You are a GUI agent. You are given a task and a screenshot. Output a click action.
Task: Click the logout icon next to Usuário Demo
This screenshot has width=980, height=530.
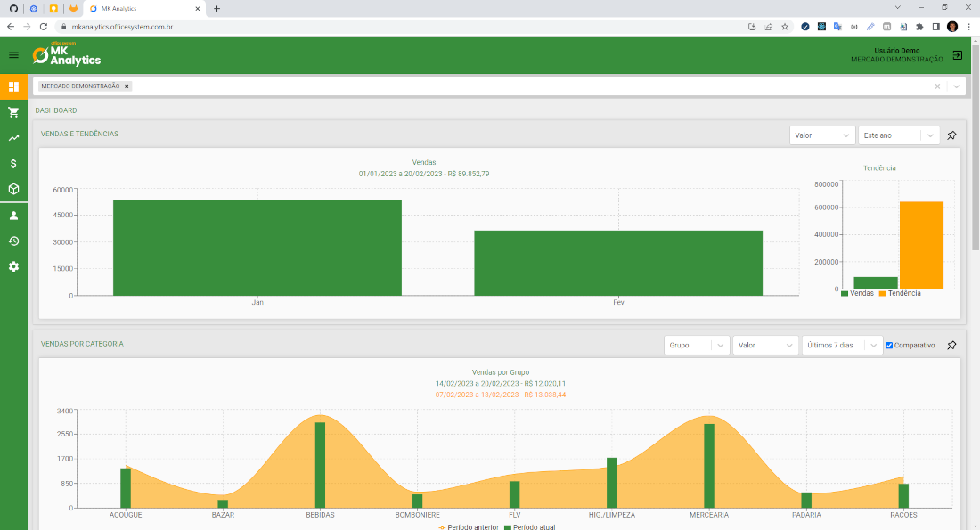(957, 55)
